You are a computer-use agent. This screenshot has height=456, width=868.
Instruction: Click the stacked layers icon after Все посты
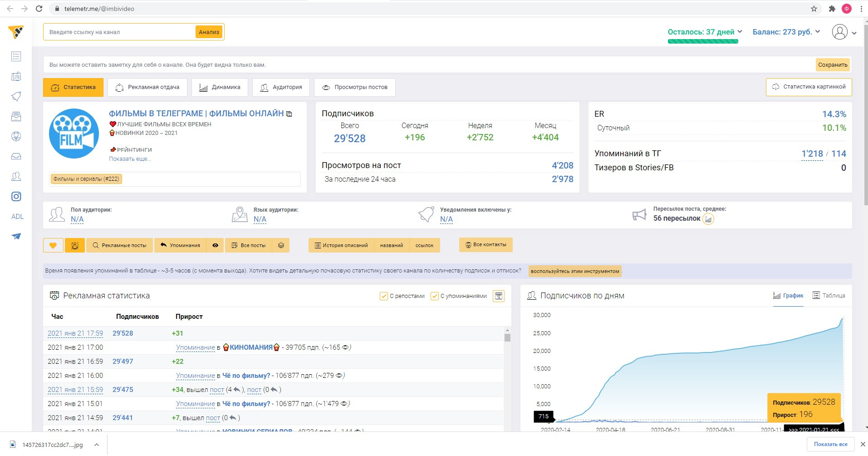coord(281,245)
